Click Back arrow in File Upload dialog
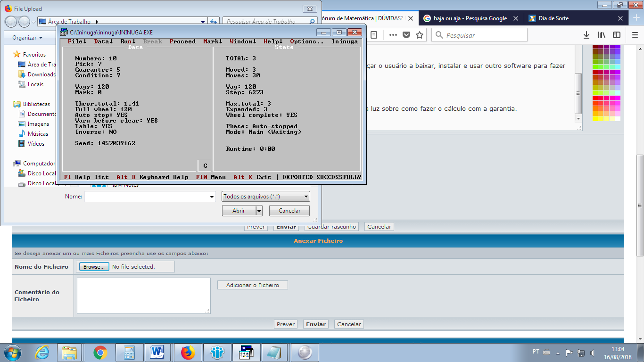Viewport: 644px width, 362px height. (11, 22)
